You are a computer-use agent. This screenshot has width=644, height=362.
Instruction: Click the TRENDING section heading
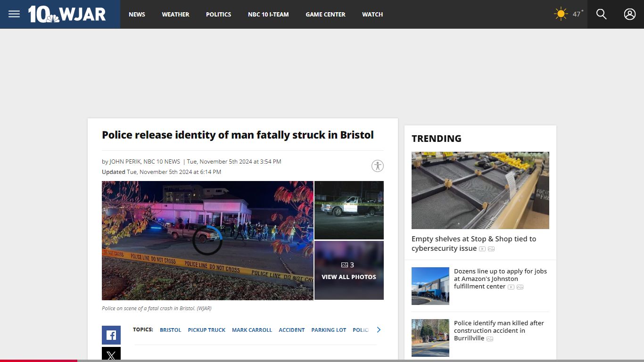(x=437, y=139)
